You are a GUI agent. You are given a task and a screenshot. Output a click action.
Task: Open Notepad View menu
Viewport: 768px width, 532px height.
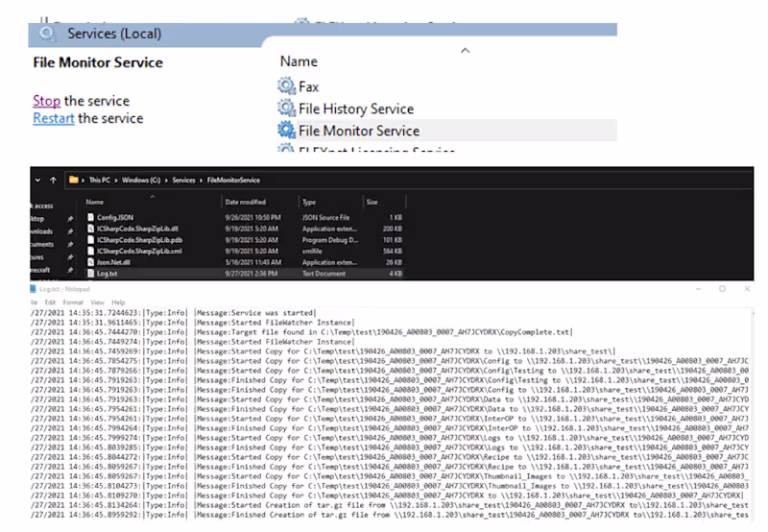tap(97, 302)
